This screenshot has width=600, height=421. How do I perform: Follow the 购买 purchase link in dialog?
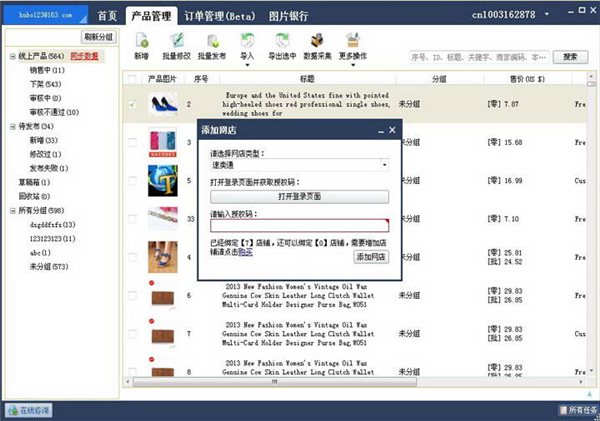[245, 252]
